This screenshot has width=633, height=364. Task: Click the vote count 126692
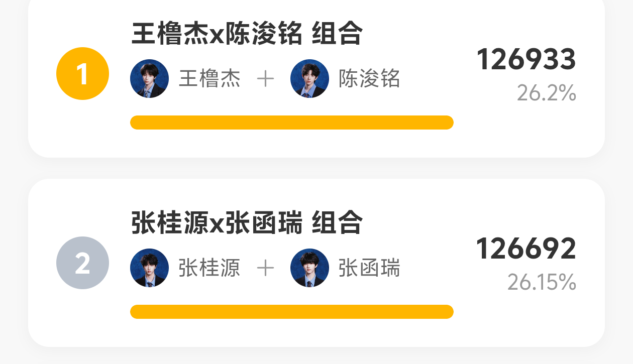(526, 249)
